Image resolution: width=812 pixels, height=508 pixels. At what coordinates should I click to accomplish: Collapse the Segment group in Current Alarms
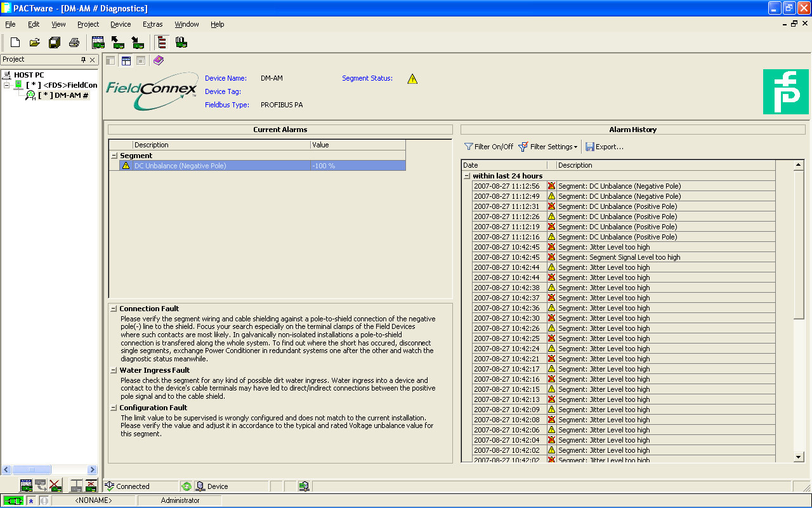pyautogui.click(x=114, y=156)
